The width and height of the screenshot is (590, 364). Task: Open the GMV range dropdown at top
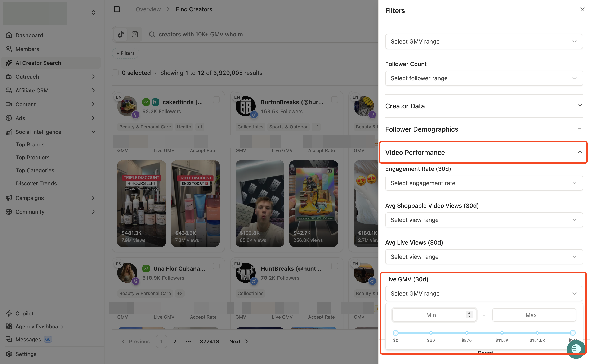(484, 41)
